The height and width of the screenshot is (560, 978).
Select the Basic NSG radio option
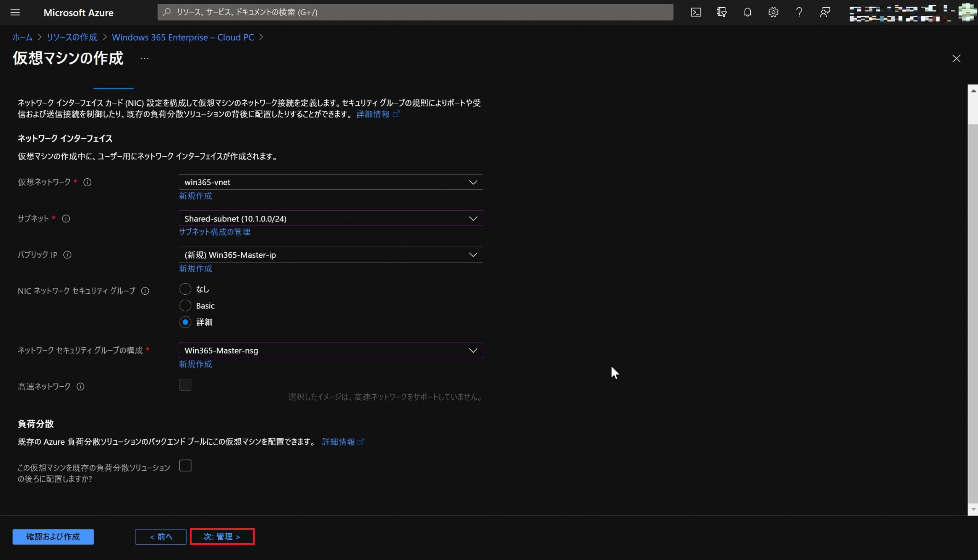[x=185, y=305]
